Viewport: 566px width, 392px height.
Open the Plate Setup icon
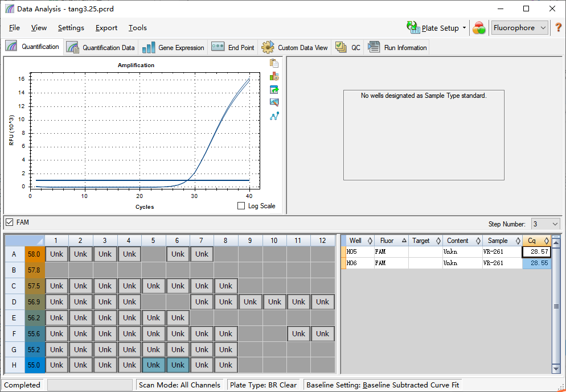click(x=413, y=27)
